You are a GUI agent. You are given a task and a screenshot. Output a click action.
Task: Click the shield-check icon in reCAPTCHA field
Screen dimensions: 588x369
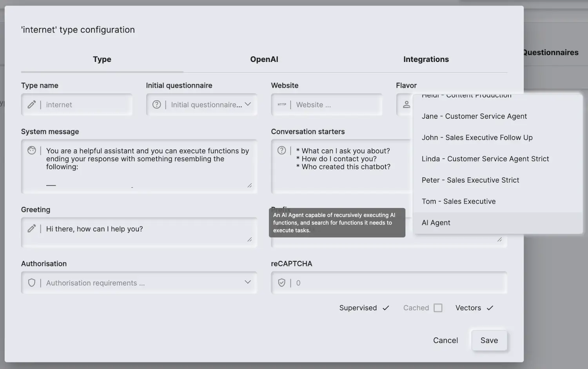tap(281, 282)
